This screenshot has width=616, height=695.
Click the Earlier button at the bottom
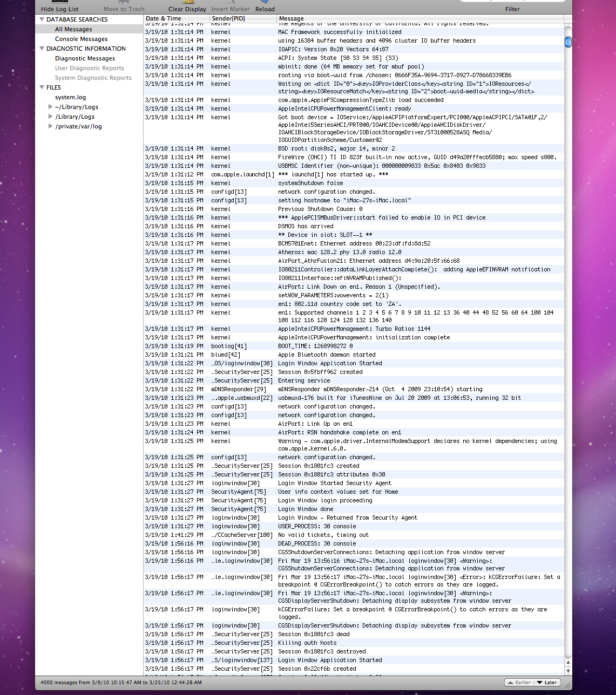tap(518, 683)
